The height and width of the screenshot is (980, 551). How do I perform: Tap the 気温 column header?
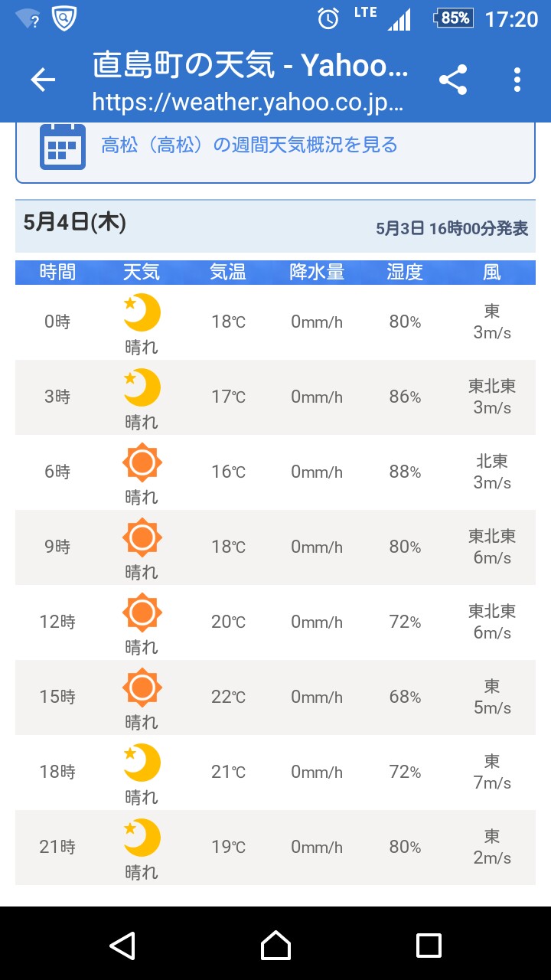tap(228, 272)
